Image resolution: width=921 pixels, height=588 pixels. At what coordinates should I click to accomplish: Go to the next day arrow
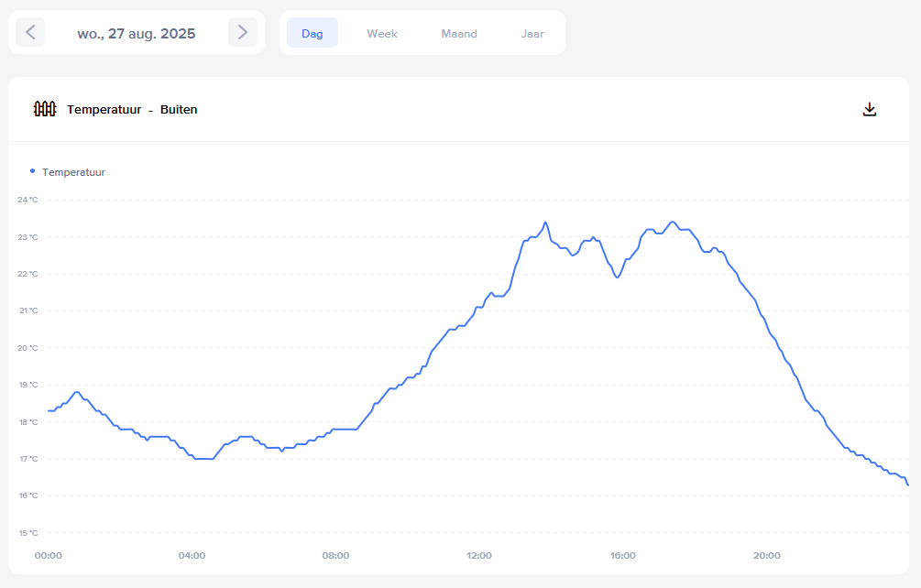click(x=243, y=33)
